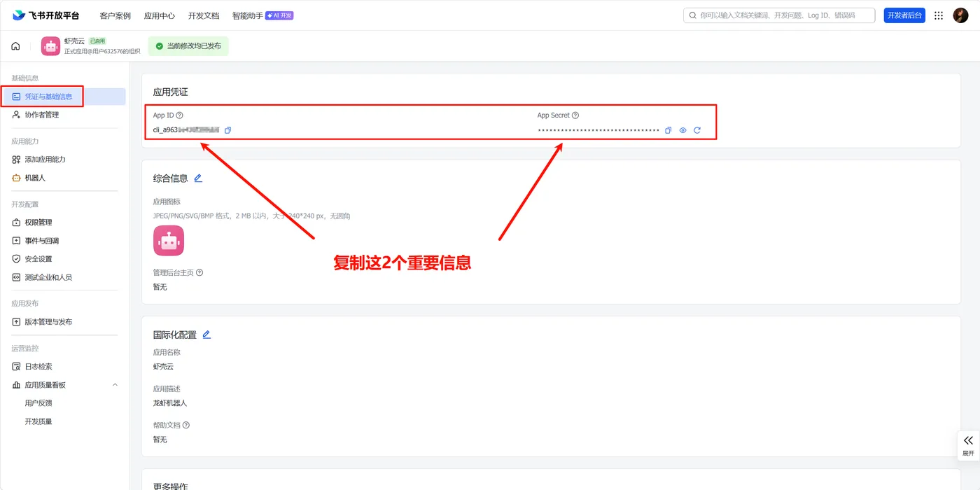
Task: Click the description text 龙虾机器人
Action: click(x=170, y=403)
